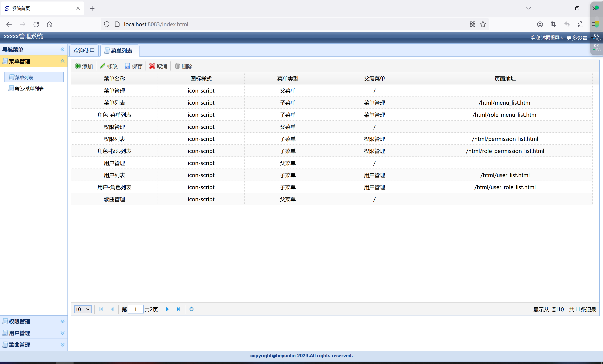Select the 菜单管理 row in the table
The height and width of the screenshot is (364, 603).
pyautogui.click(x=332, y=90)
